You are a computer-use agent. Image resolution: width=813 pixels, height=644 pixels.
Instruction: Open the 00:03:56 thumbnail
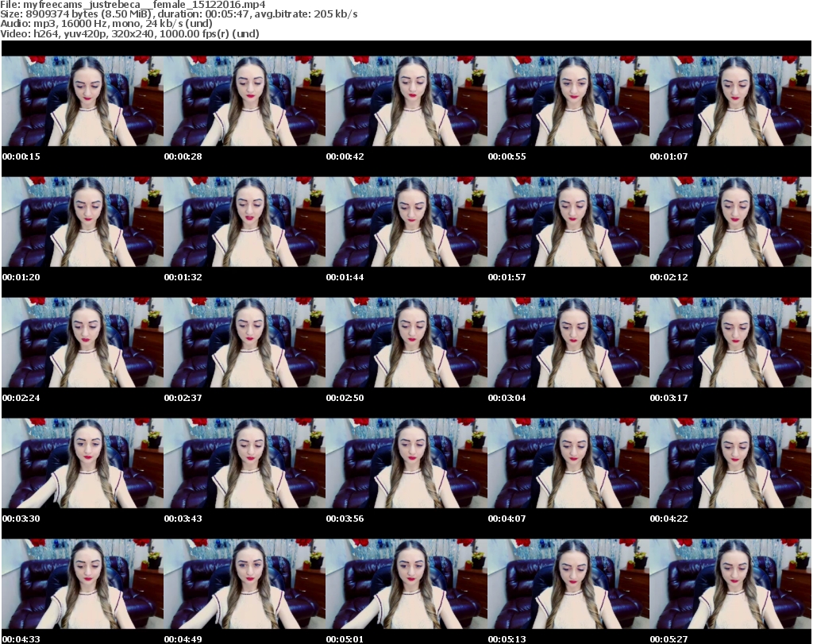pos(406,463)
